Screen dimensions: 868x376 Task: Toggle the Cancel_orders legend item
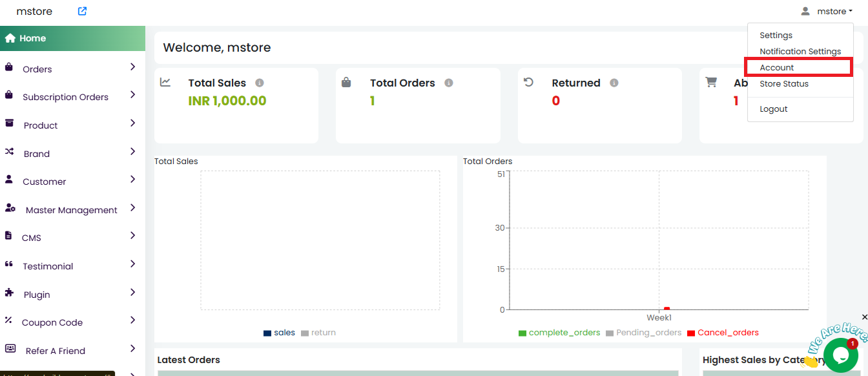722,333
